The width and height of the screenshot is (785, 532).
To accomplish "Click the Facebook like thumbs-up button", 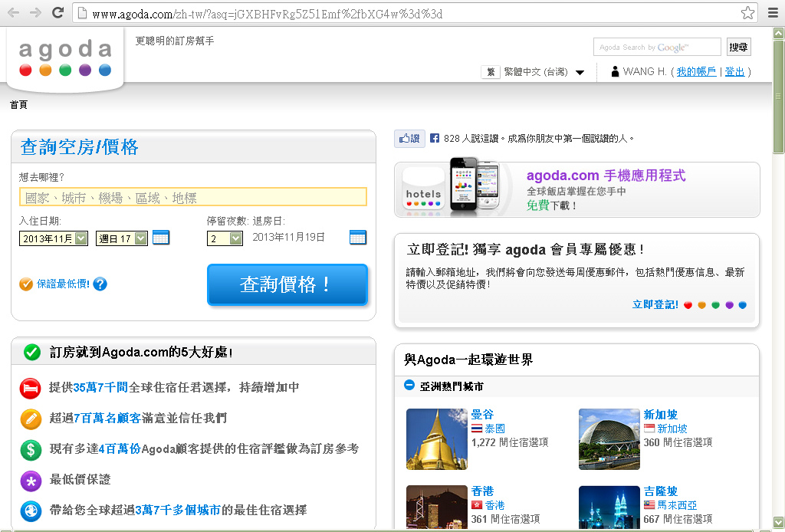I will coord(409,139).
